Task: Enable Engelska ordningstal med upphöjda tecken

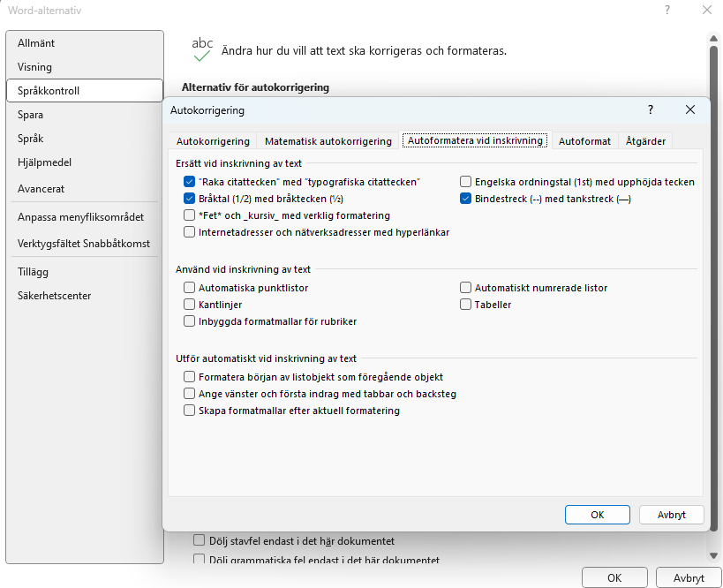Action: pyautogui.click(x=466, y=182)
